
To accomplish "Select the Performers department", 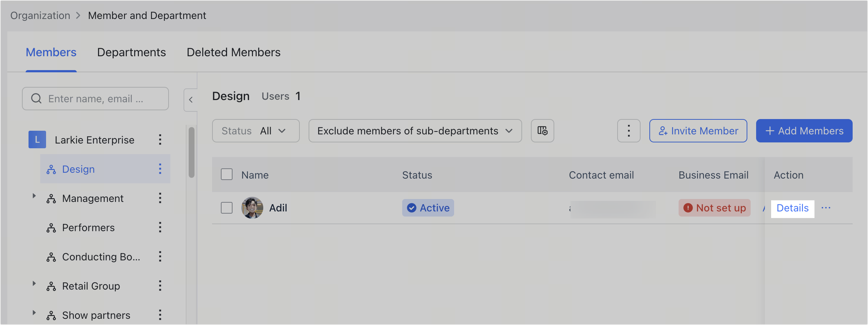I will (88, 227).
